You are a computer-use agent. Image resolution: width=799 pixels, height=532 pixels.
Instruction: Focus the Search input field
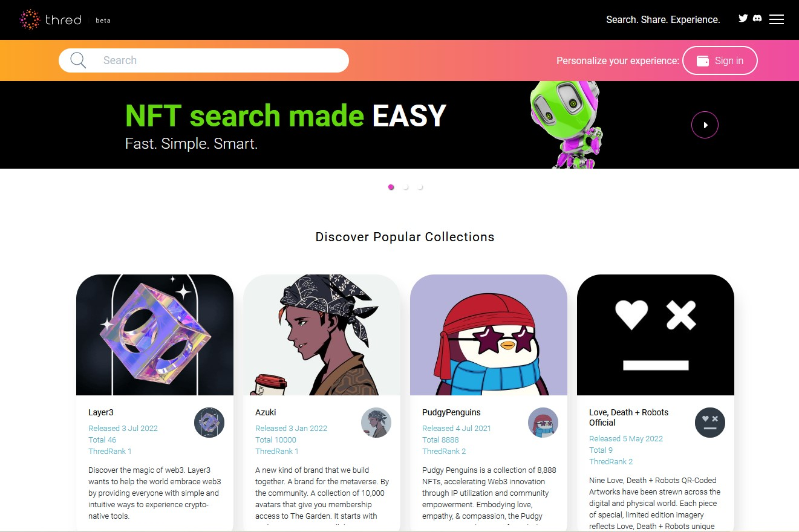click(204, 60)
